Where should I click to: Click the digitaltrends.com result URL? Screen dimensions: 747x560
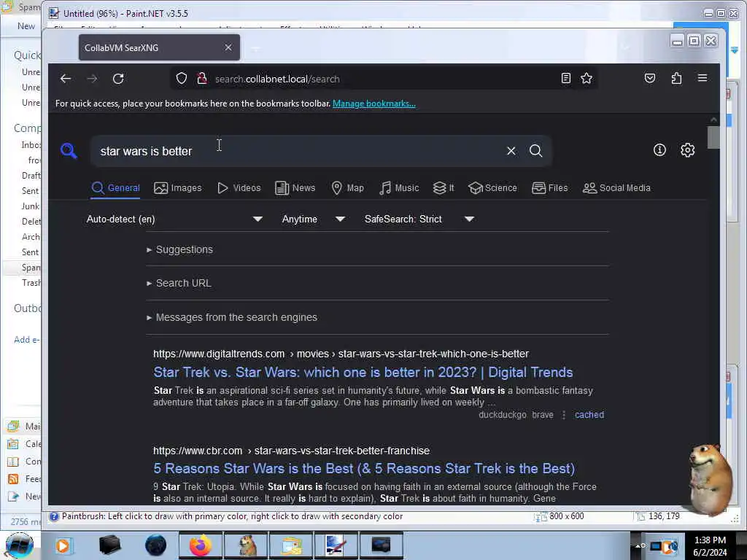[341, 354]
